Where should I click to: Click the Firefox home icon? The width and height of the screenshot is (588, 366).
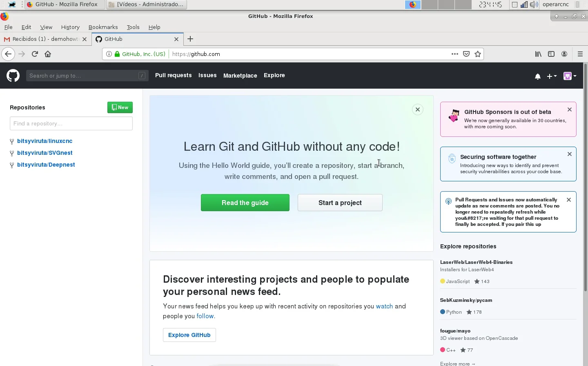pos(48,54)
